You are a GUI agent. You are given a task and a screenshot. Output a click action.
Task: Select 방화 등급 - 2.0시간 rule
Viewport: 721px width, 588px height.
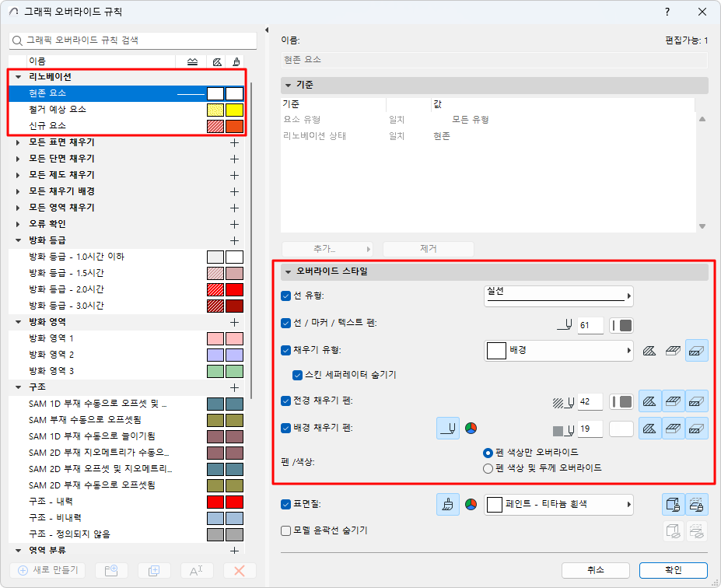click(x=127, y=289)
